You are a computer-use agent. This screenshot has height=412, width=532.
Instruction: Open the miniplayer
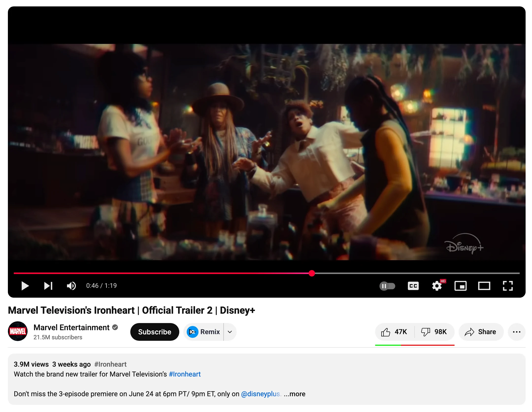pos(460,286)
